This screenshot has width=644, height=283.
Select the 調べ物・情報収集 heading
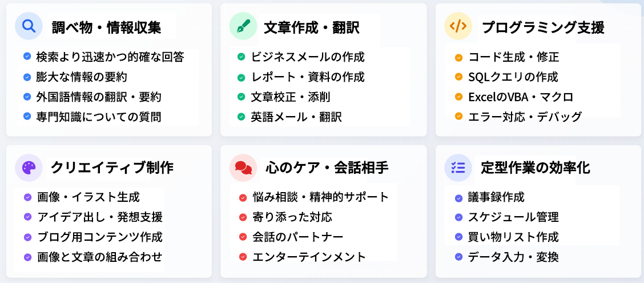(106, 27)
